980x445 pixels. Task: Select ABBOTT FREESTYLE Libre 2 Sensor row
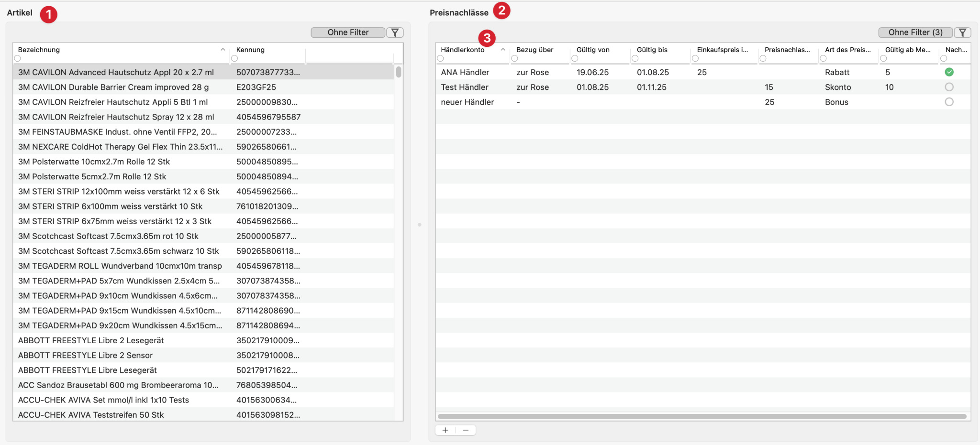203,355
